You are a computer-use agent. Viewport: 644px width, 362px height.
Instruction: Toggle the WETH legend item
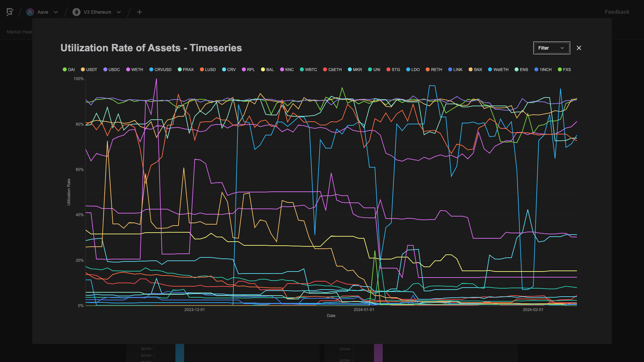point(135,70)
